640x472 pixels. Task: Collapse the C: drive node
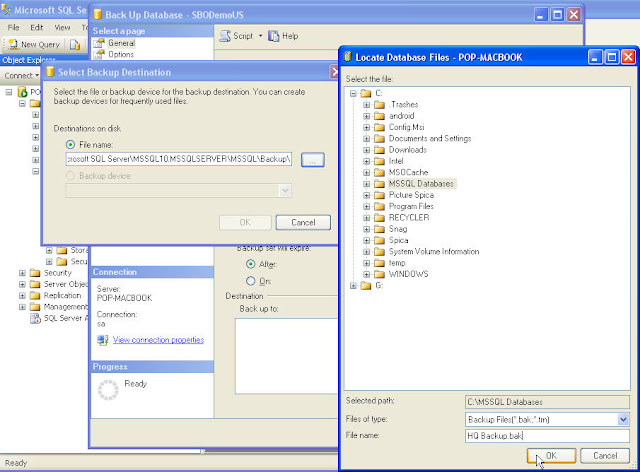point(353,94)
